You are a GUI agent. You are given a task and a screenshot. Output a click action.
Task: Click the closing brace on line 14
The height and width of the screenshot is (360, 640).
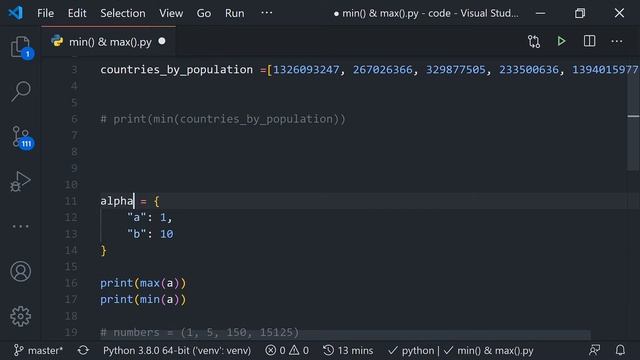(x=103, y=250)
